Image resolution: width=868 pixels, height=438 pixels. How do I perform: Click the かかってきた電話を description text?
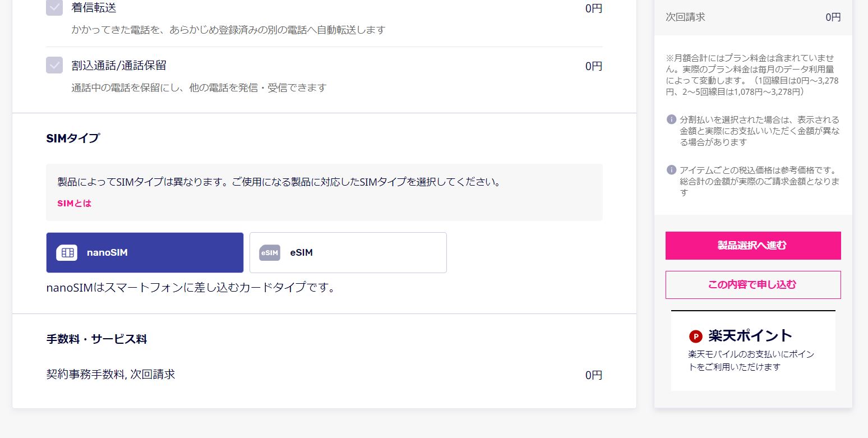[228, 30]
